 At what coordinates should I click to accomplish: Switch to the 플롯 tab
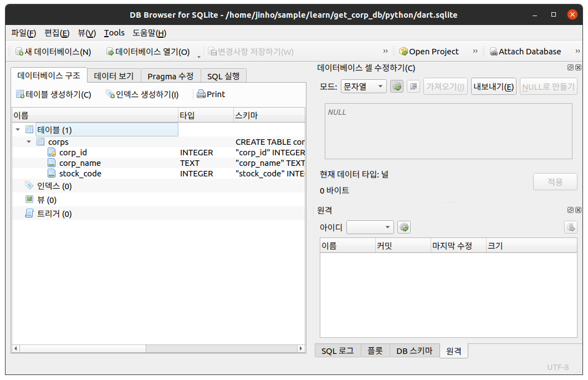coord(375,351)
